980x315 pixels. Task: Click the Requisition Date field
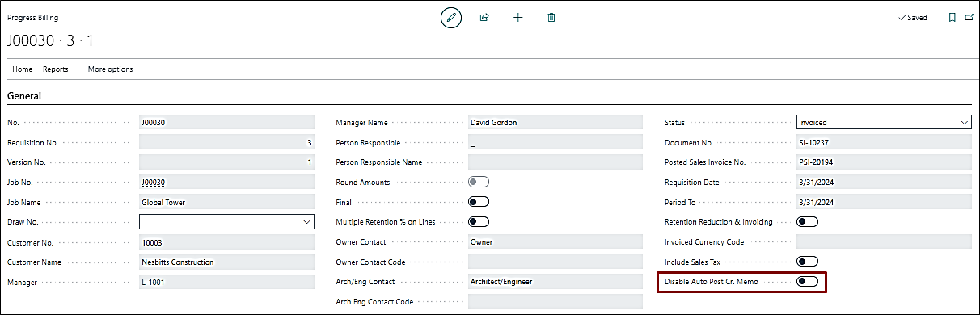click(x=884, y=182)
